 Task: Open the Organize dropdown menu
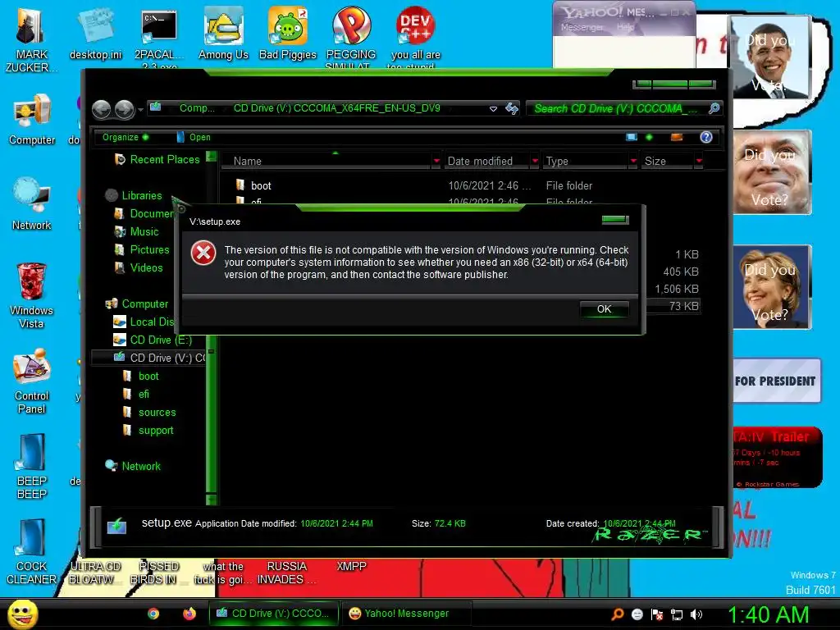tap(126, 137)
